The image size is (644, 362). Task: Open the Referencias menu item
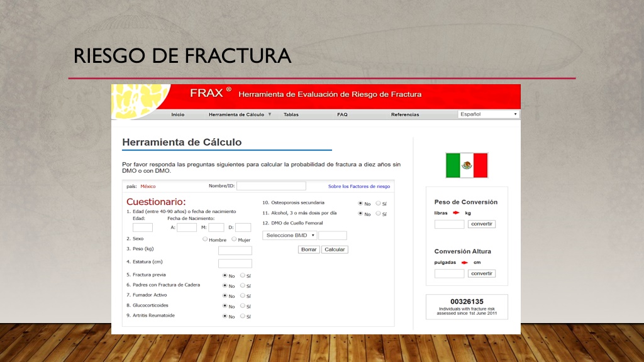pos(405,114)
